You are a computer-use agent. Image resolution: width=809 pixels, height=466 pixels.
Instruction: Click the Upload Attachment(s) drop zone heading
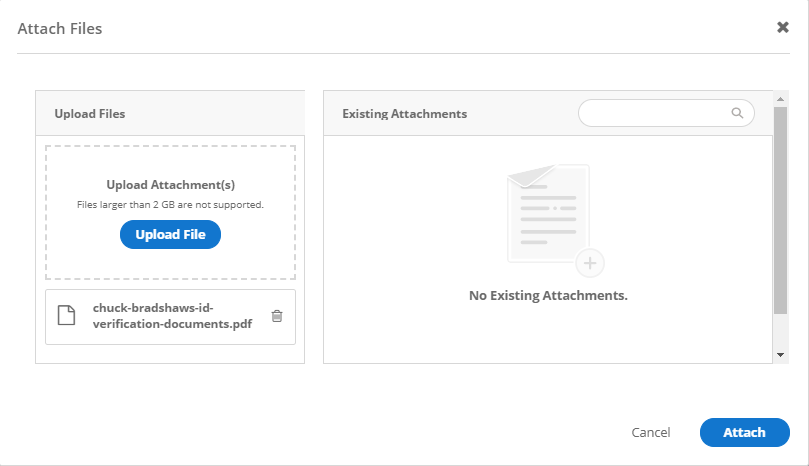[x=170, y=185]
